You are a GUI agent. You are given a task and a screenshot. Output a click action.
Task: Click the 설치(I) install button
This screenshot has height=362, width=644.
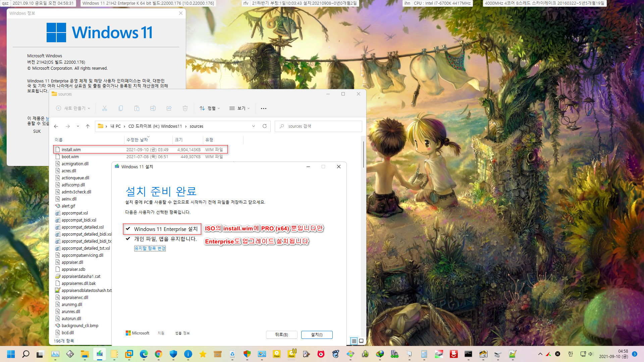coord(317,335)
